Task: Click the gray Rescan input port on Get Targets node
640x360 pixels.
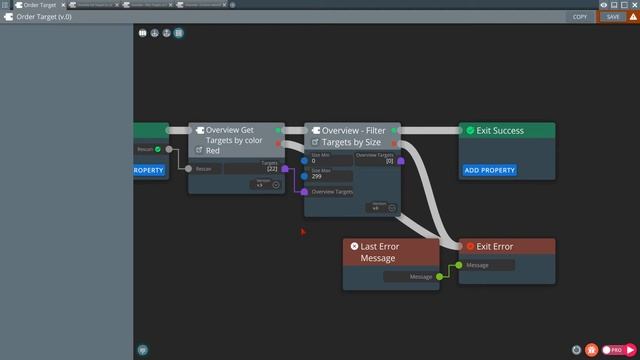Action: click(188, 169)
